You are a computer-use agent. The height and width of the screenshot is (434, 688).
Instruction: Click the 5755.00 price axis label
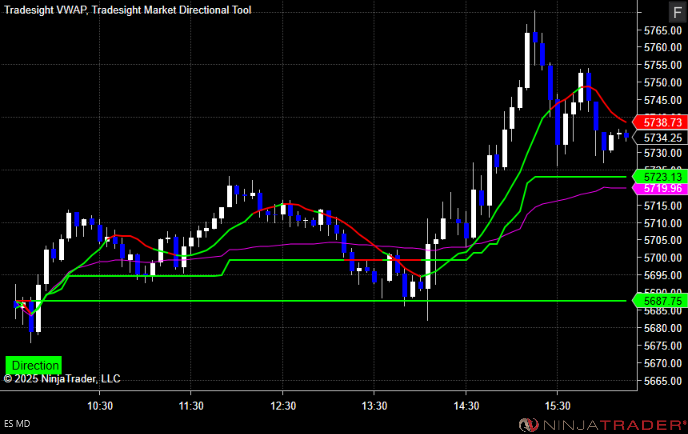point(663,65)
